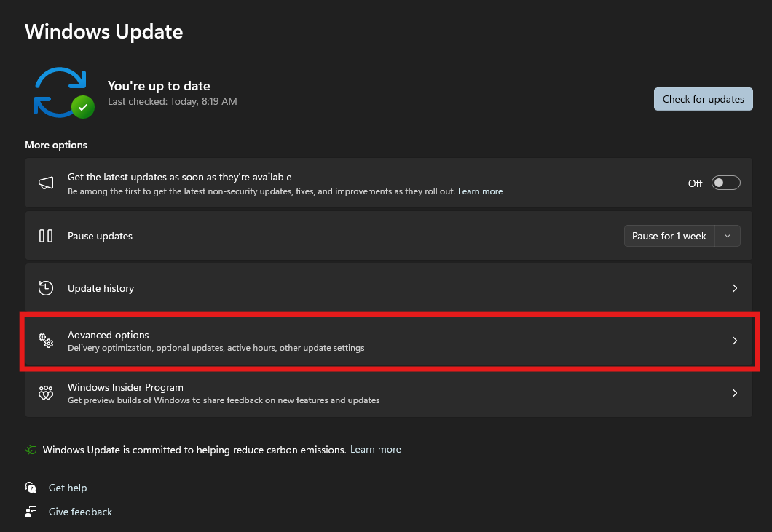Click the Check for updates button
Image resolution: width=772 pixels, height=532 pixels.
pos(703,99)
